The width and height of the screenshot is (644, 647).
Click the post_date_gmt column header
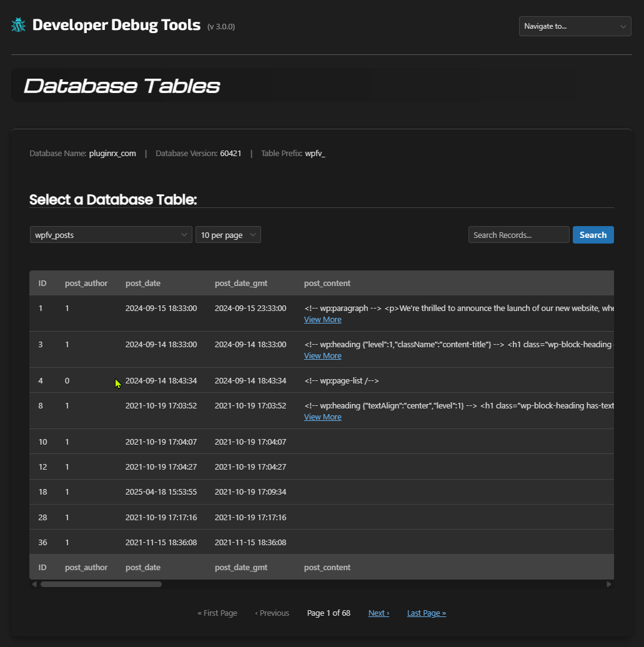[x=241, y=283]
